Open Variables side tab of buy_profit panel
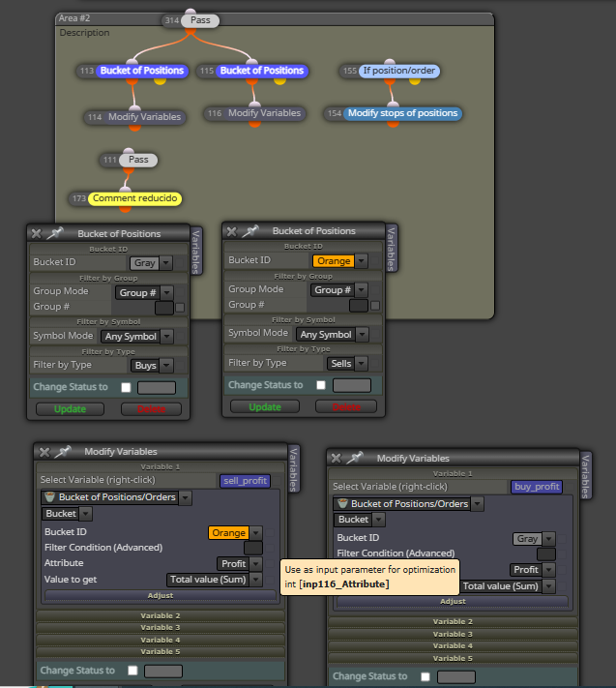The width and height of the screenshot is (616, 688). pyautogui.click(x=586, y=476)
